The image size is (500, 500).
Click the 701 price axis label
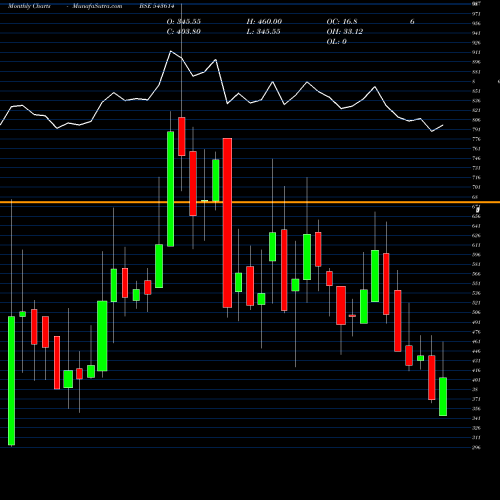(x=476, y=187)
